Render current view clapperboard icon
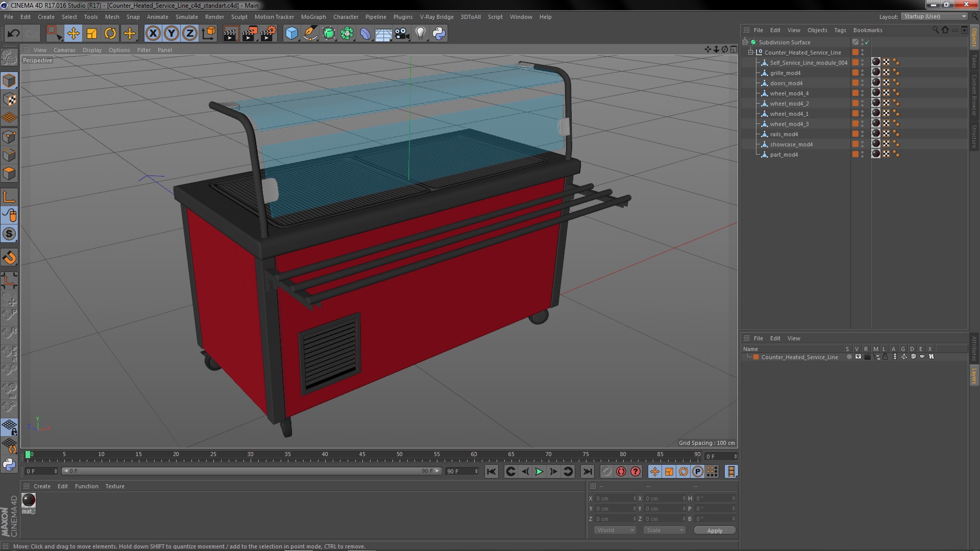This screenshot has width=980, height=551. (231, 34)
